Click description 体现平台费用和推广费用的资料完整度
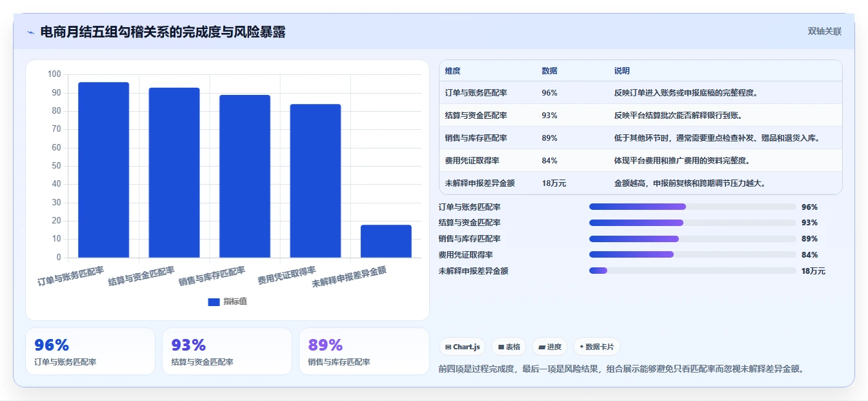 (682, 161)
